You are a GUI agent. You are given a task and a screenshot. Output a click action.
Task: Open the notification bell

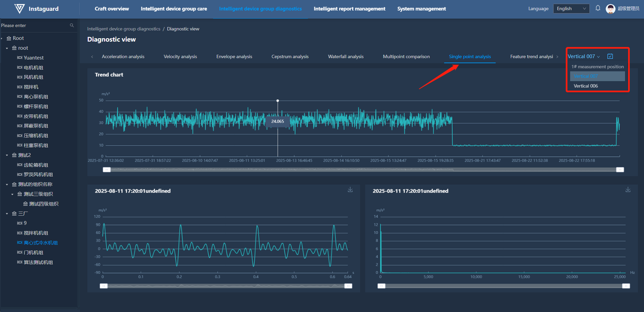tap(598, 8)
